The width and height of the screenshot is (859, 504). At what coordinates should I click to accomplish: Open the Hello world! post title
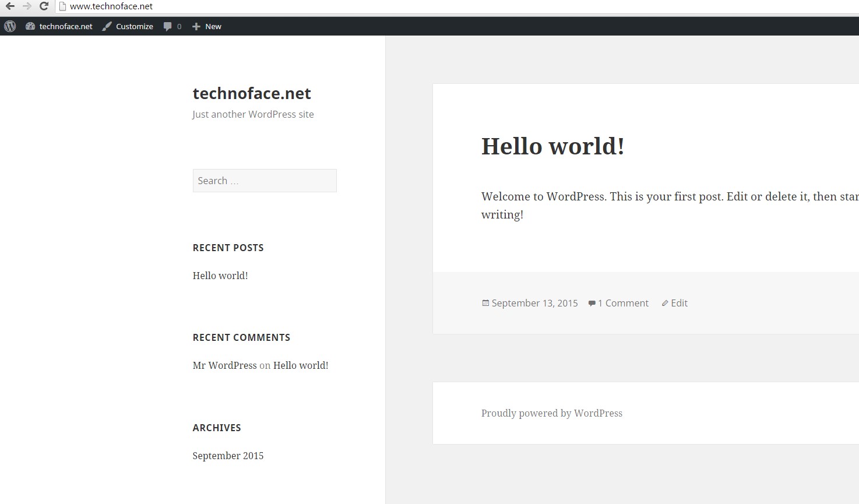click(553, 146)
